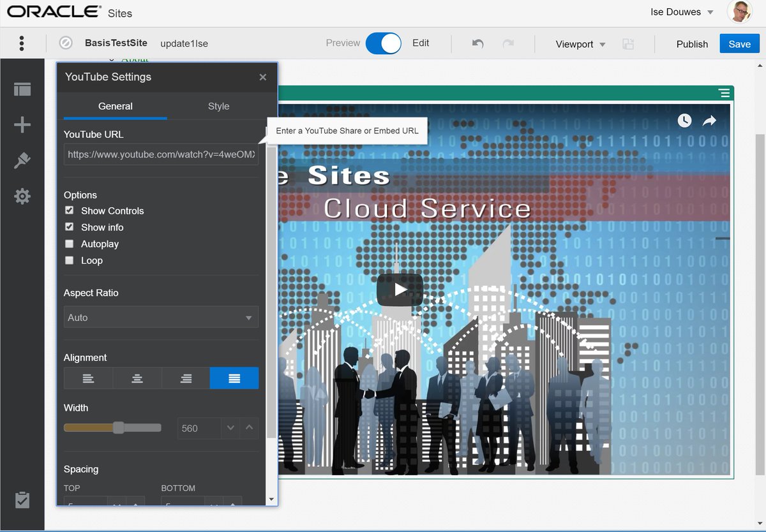The image size is (766, 532).
Task: Open the component menu icon on green bar
Action: pos(724,93)
